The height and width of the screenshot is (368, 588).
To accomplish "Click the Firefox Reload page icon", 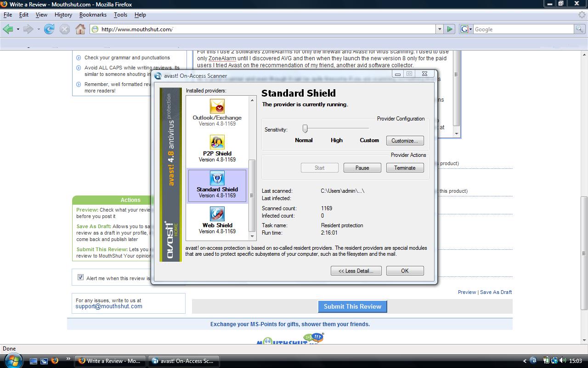I will (49, 29).
